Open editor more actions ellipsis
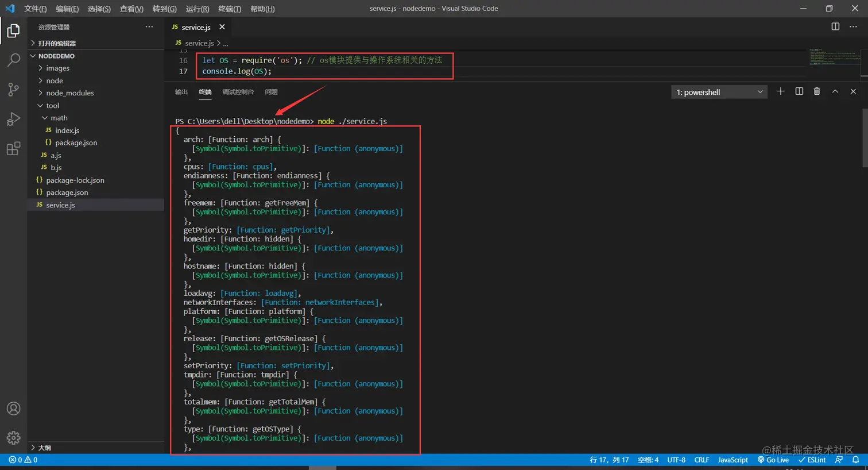The image size is (868, 470). [x=853, y=26]
